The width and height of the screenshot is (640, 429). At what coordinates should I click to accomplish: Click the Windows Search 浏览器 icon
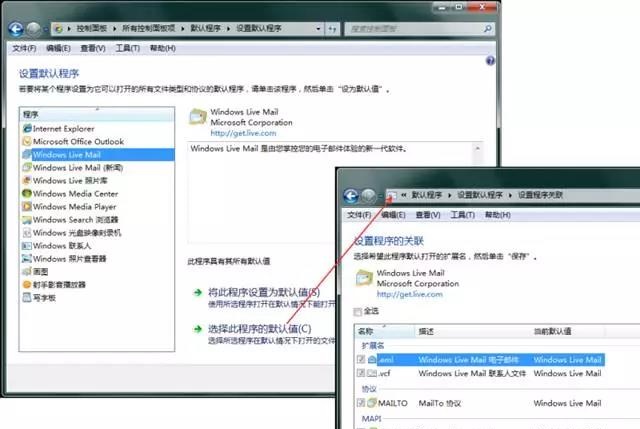click(x=27, y=220)
